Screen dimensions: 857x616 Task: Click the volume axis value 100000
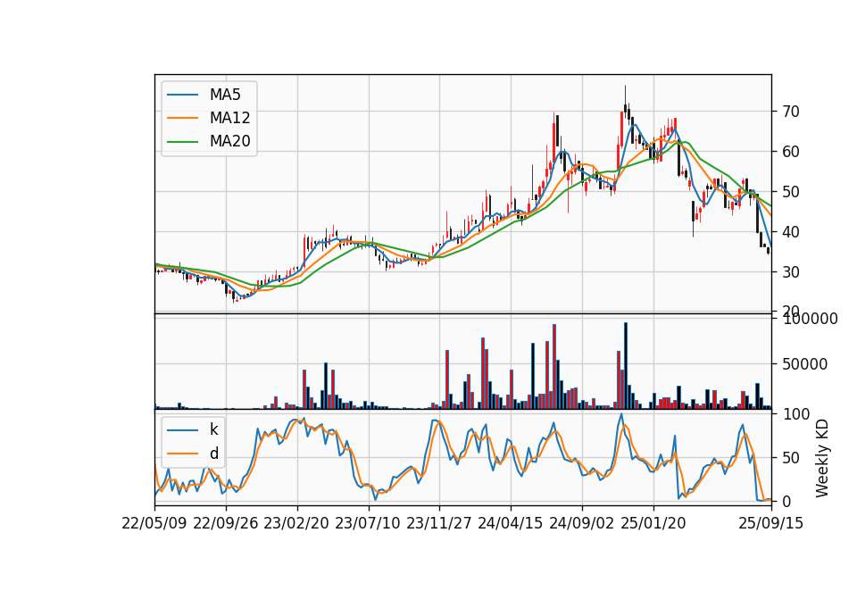(811, 319)
